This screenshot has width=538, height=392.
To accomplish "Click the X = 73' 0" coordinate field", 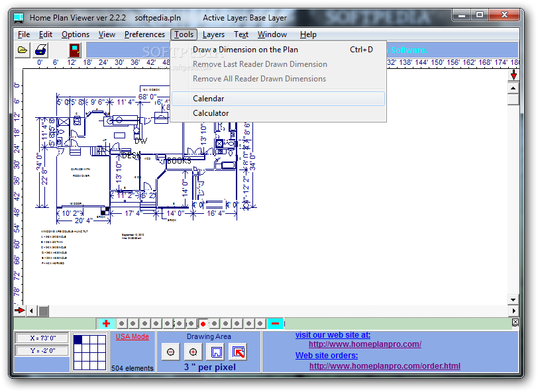I will tap(42, 338).
